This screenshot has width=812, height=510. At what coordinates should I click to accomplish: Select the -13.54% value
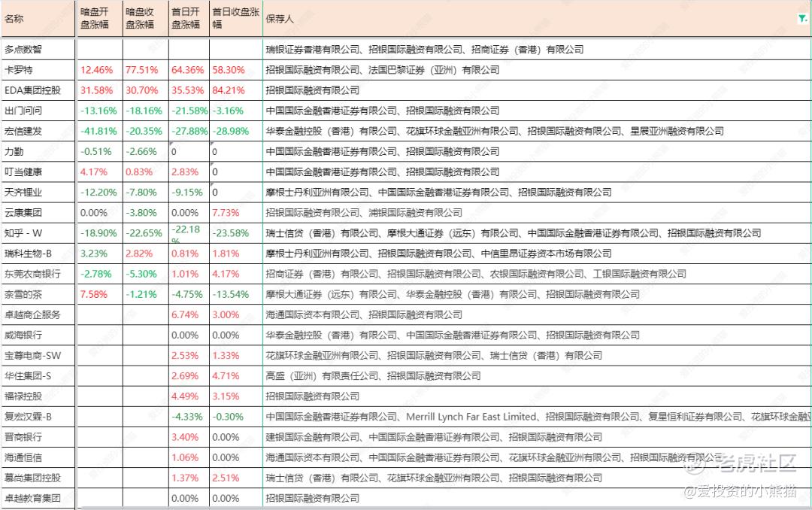coord(231,294)
